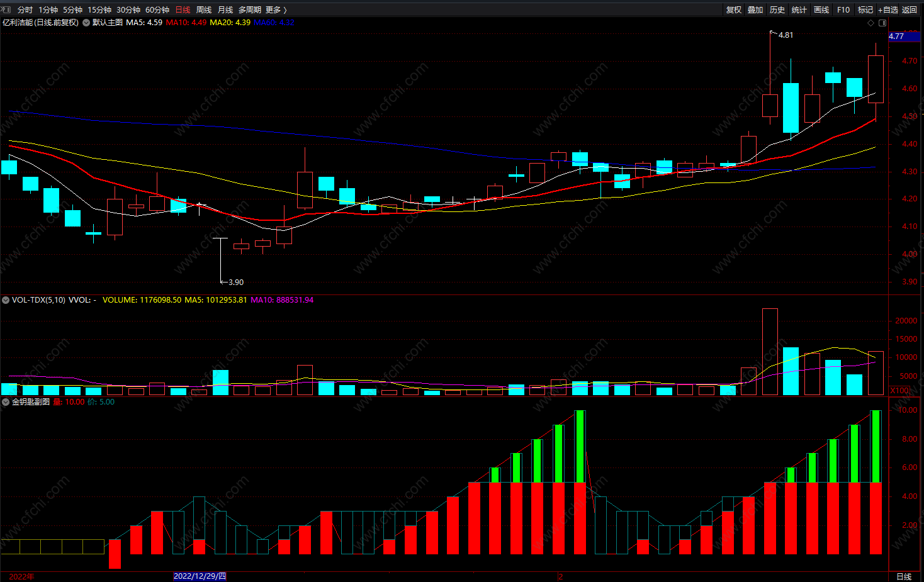Click the 价: 5.00 value

101,402
